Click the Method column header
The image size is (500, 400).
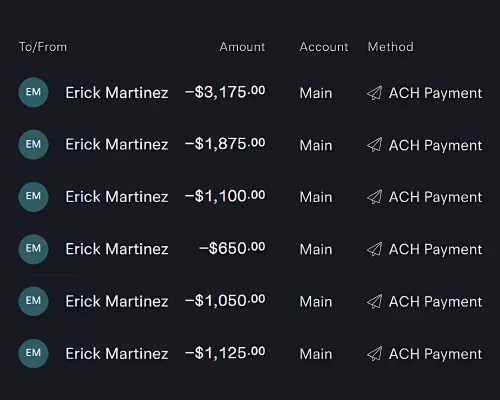click(x=391, y=47)
